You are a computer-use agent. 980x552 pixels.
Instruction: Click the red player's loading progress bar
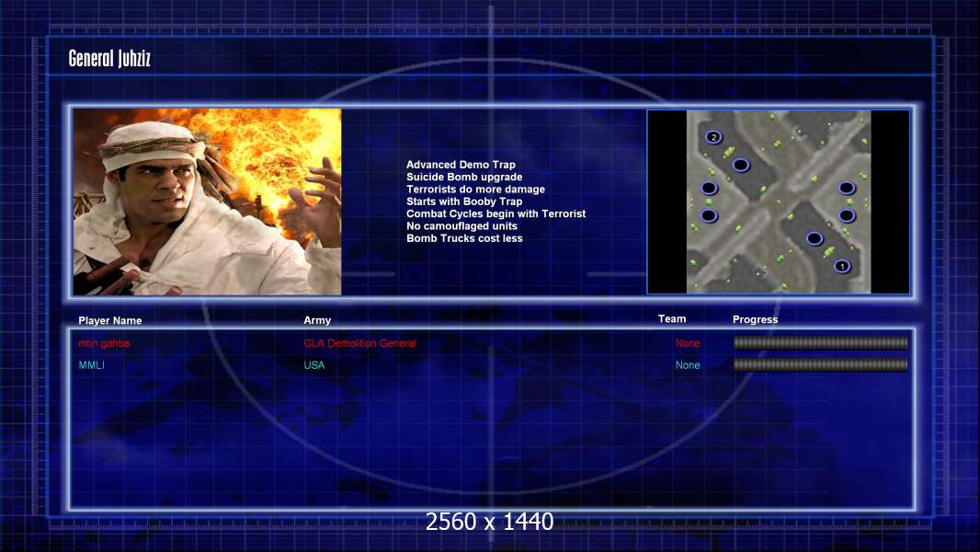coord(820,342)
